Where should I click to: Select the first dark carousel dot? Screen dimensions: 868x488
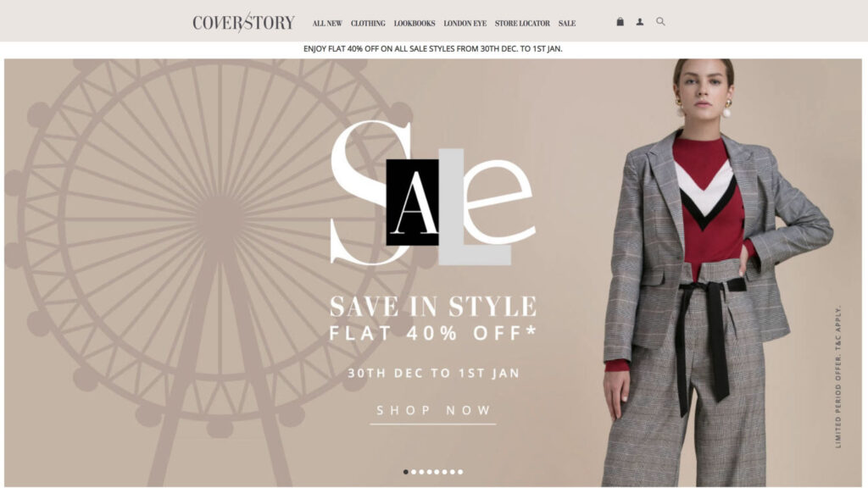[406, 472]
